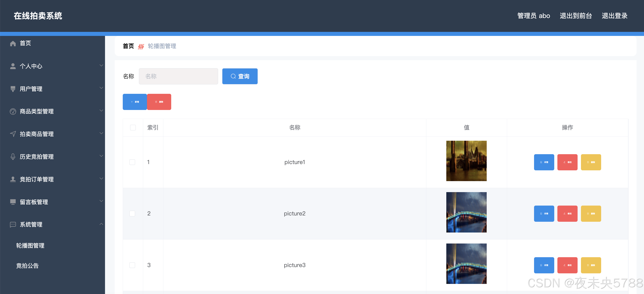The width and height of the screenshot is (644, 294).
Task: Click the chat bubble icon next to 系统管理
Action: point(13,224)
